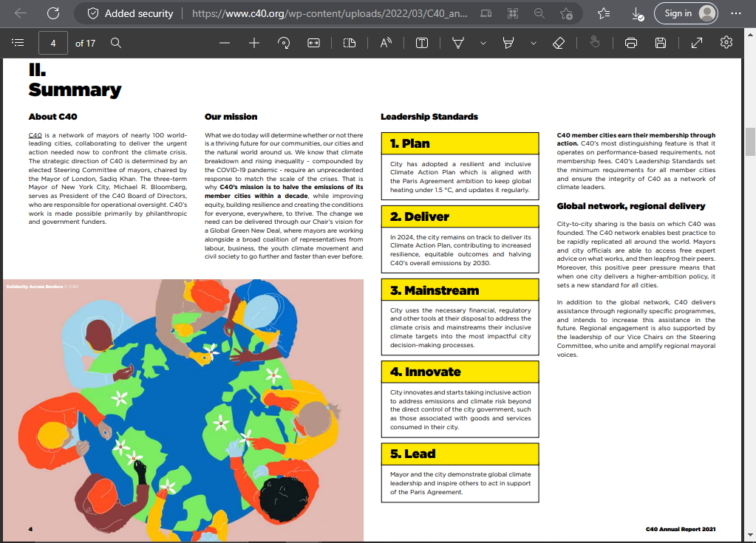Screen dimensions: 756x543
Task: Click the "3. Mainstream" yellow header
Action: click(x=460, y=290)
